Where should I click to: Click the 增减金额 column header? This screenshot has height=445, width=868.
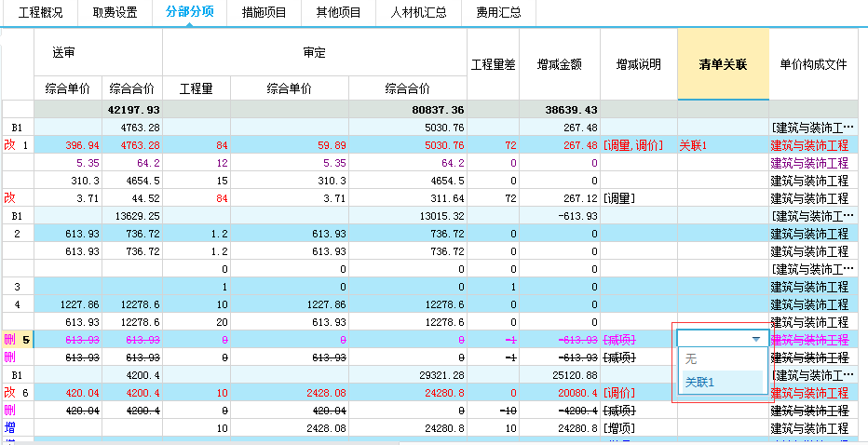point(560,64)
